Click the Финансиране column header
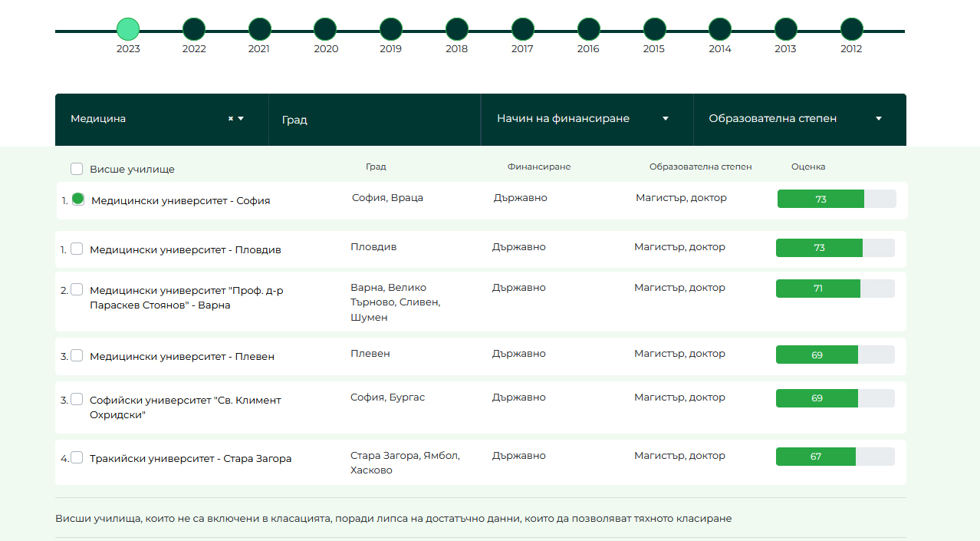Viewport: 980px width, 541px height. click(539, 167)
